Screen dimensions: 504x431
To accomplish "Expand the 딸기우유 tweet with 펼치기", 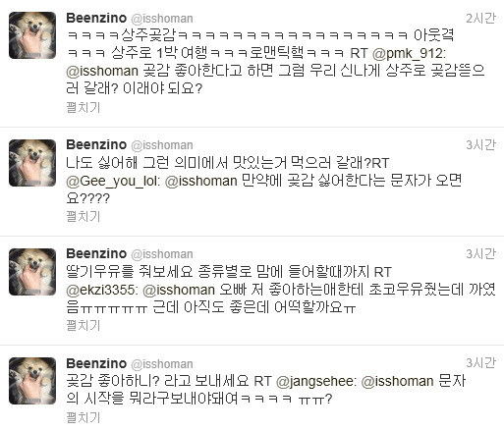I will pos(84,325).
